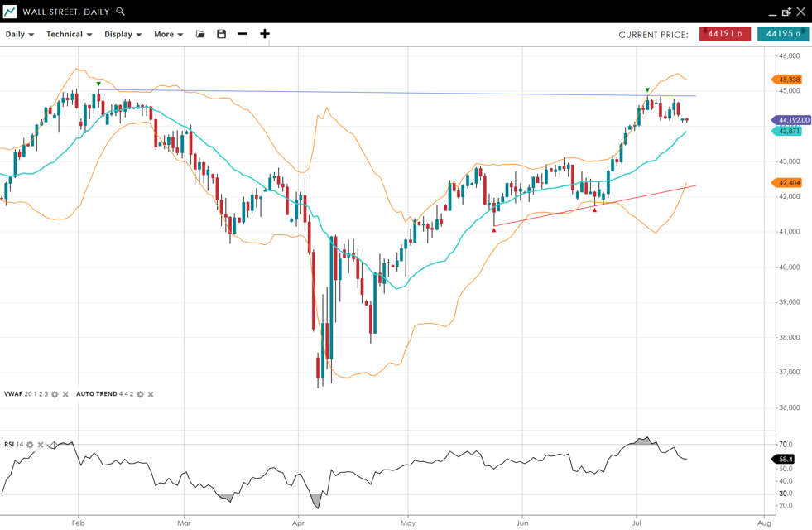Open the More menu

click(x=168, y=34)
